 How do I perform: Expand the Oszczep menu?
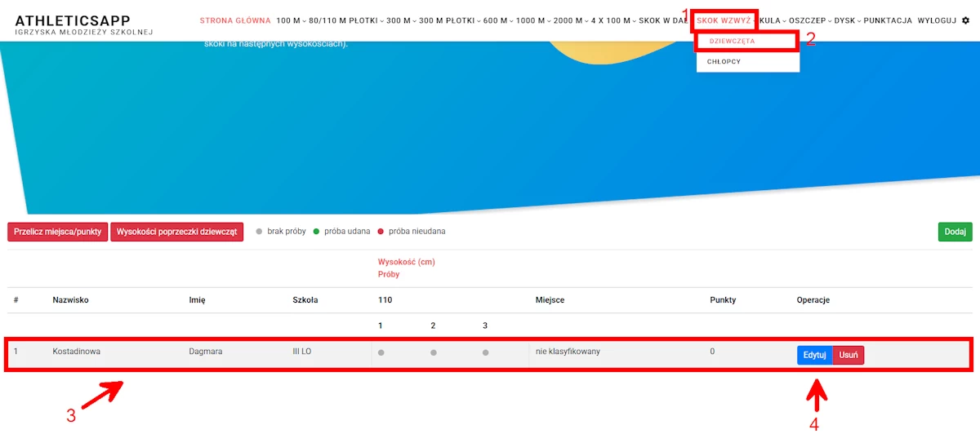[809, 20]
